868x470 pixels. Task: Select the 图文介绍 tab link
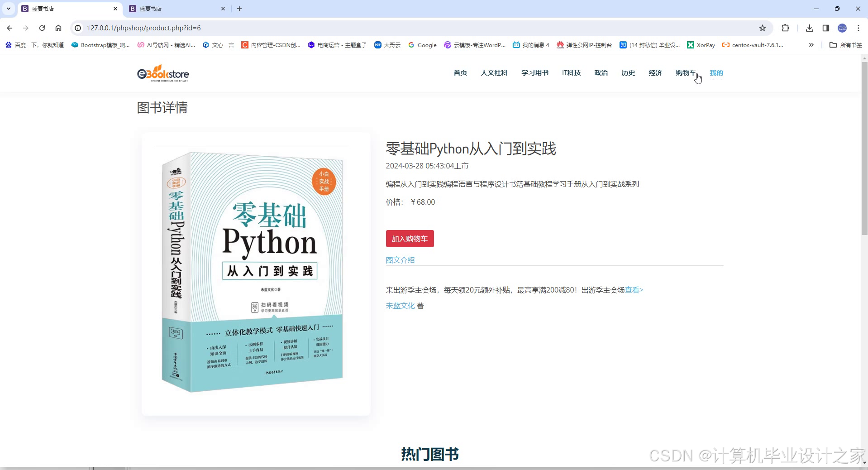click(x=400, y=260)
